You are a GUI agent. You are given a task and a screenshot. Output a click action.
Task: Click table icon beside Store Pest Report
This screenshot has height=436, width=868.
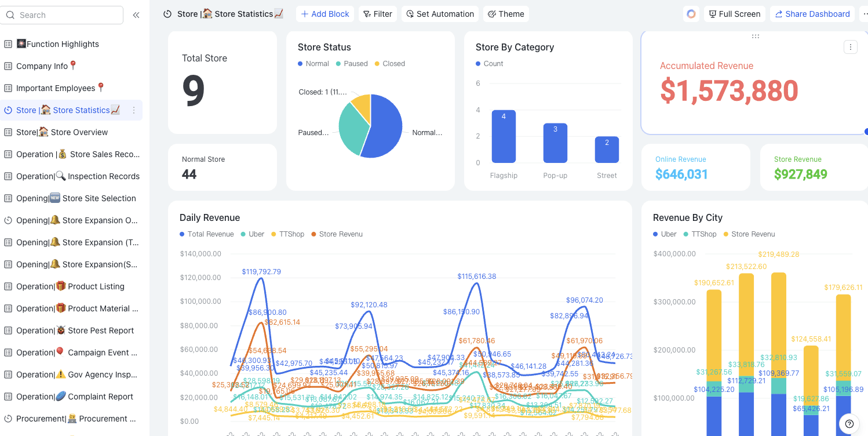click(8, 330)
